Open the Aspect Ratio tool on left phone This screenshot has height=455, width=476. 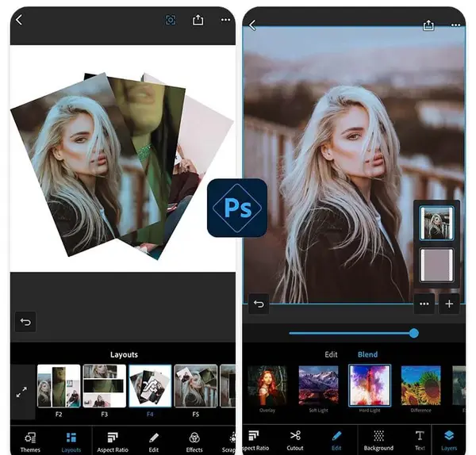[x=113, y=442]
